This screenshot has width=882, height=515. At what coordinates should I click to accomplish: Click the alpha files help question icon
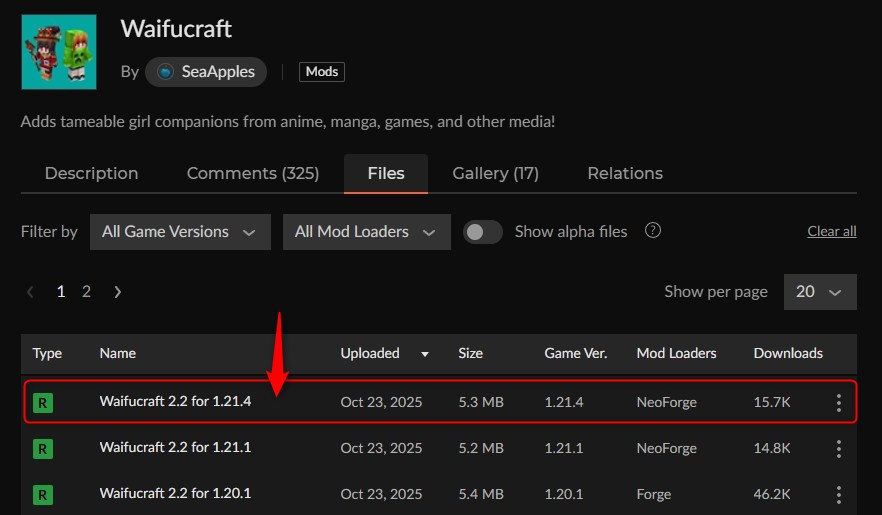pos(652,231)
